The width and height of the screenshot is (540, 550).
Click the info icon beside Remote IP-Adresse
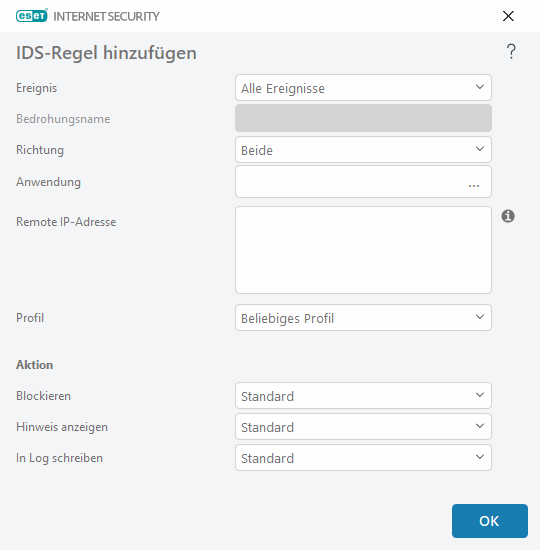(508, 216)
